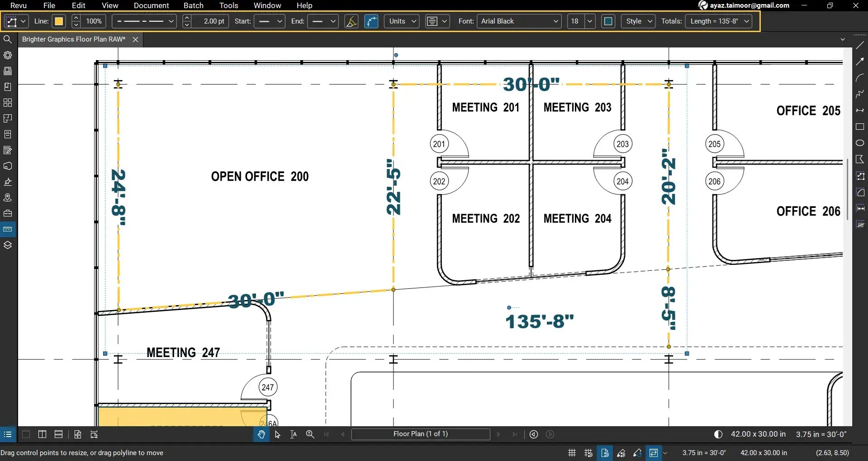Viewport: 868px width, 461px height.
Task: Toggle document color contrast mode
Action: click(x=718, y=434)
